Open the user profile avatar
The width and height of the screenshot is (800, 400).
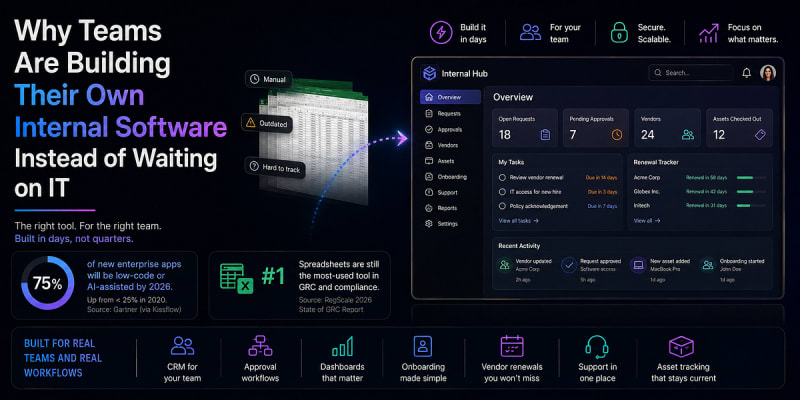767,73
